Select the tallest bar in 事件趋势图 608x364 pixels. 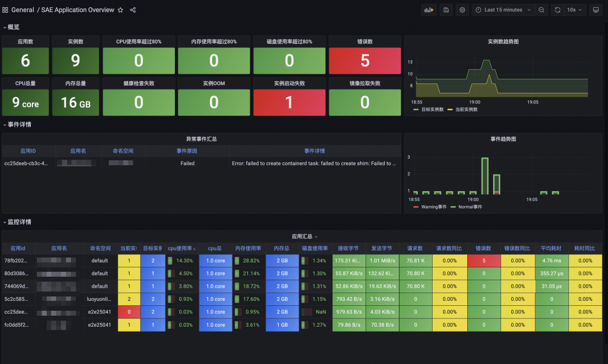point(485,176)
